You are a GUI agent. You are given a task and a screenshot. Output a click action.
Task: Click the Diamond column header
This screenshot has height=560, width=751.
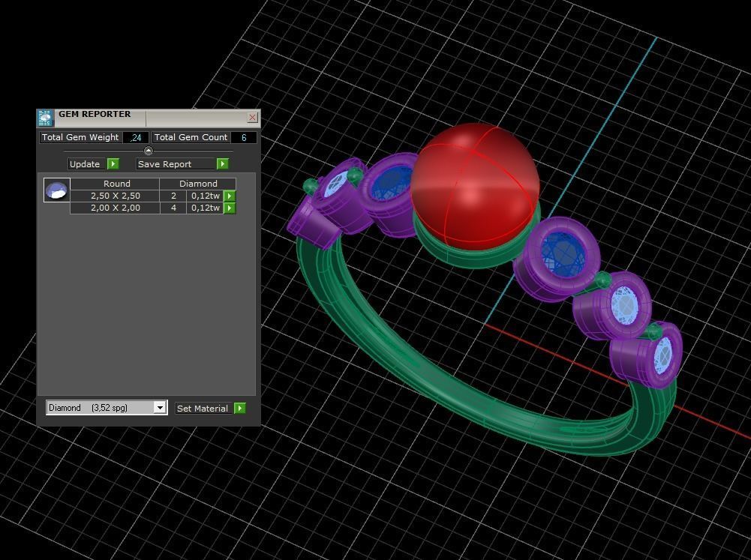coord(198,184)
